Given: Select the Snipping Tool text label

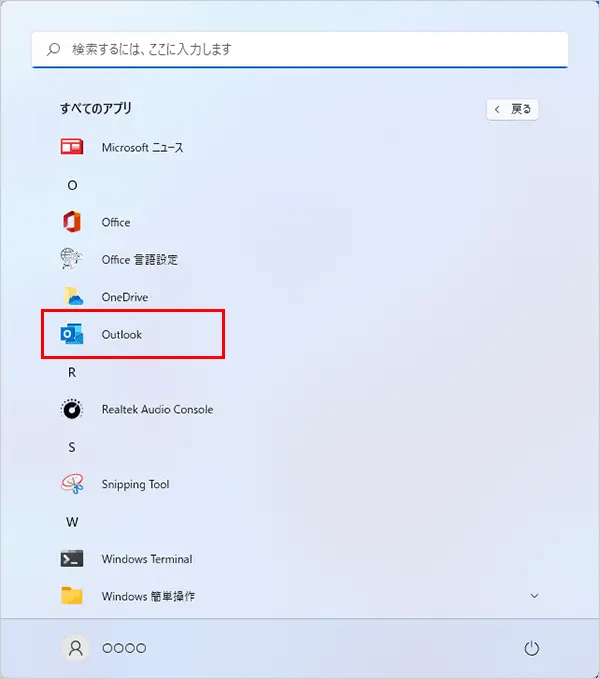Looking at the screenshot, I should point(135,485).
